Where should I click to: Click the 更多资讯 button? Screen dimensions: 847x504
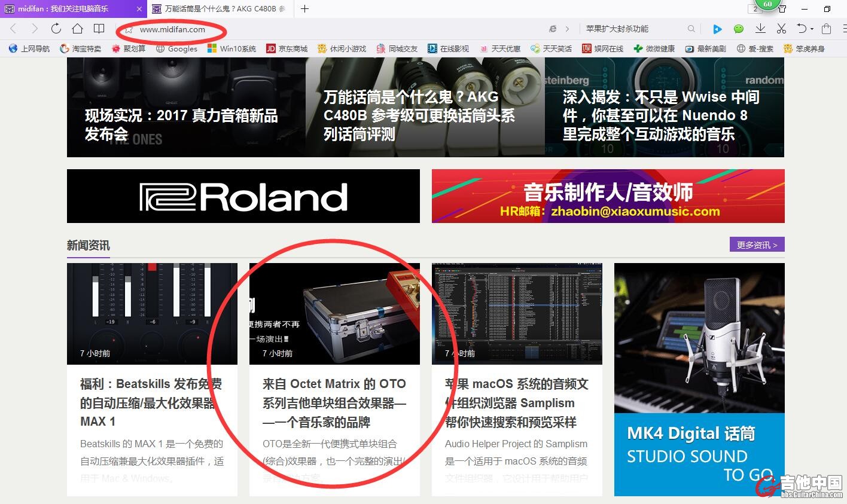click(x=757, y=245)
